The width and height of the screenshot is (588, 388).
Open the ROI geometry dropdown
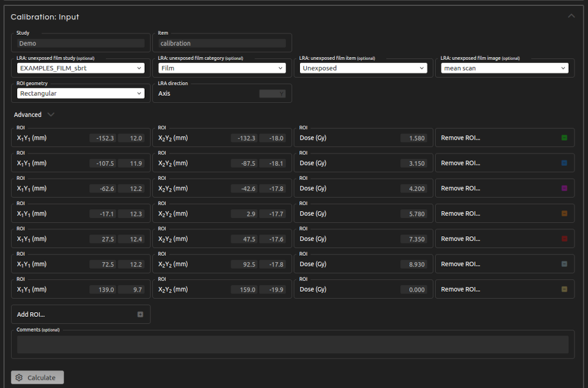click(x=81, y=93)
